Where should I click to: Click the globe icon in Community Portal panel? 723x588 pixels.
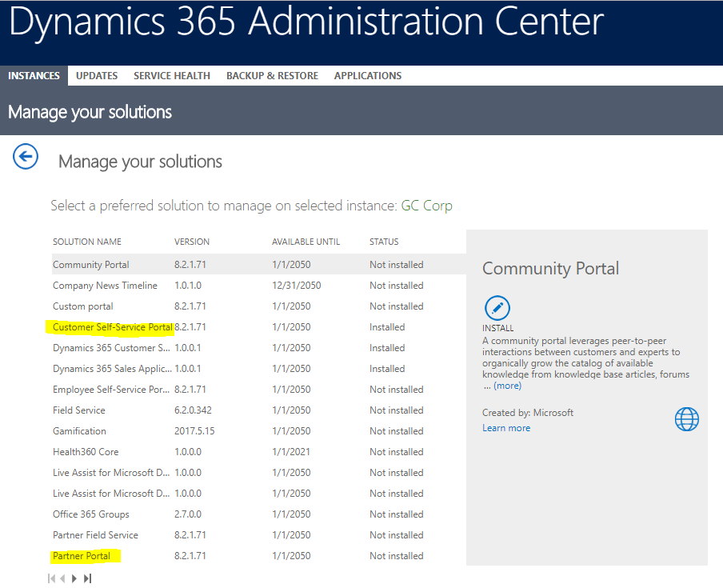click(686, 419)
